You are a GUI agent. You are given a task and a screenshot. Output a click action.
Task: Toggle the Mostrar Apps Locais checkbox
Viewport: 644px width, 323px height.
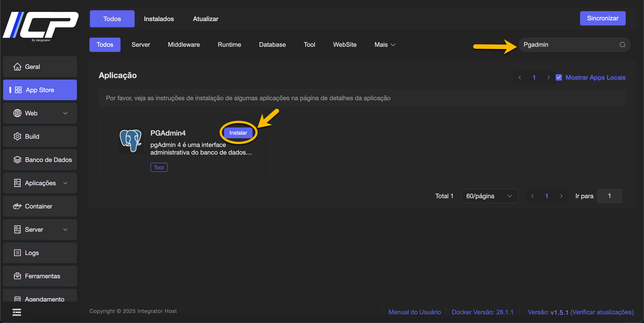[x=559, y=77]
